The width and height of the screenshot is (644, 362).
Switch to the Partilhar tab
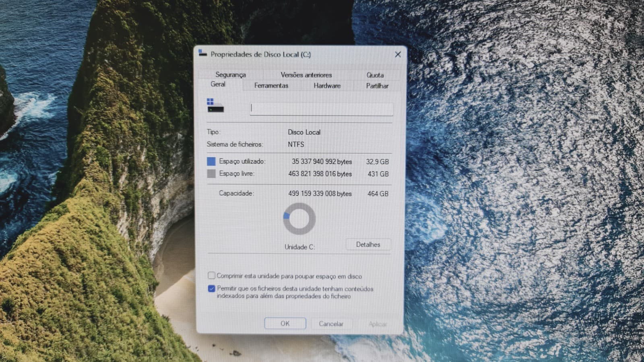click(x=377, y=86)
